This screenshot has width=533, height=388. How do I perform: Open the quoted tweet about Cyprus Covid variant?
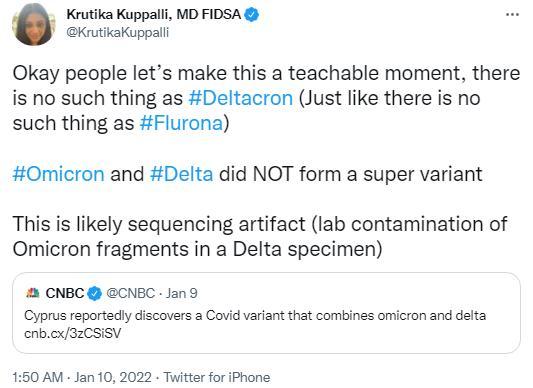266,313
